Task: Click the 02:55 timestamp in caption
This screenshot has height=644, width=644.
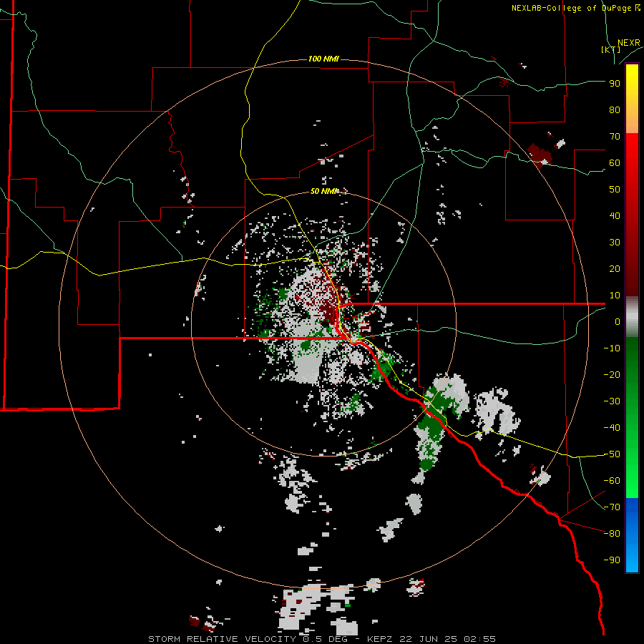Action: (479, 639)
